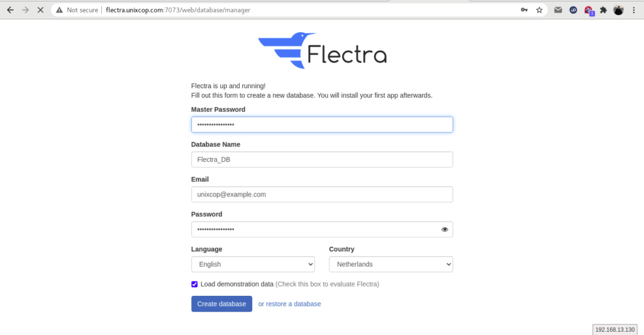Focus the Master Password field
Image resolution: width=644 pixels, height=335 pixels.
coord(322,125)
